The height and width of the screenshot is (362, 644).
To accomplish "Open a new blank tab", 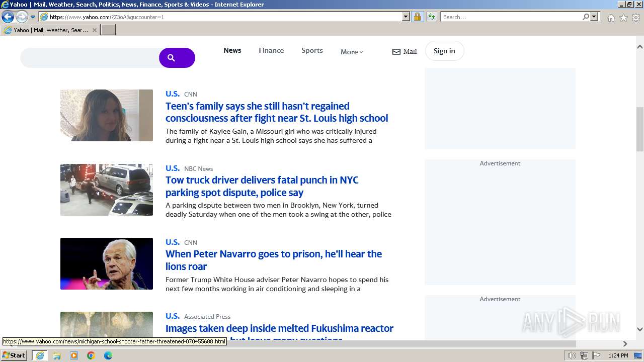I will (x=108, y=30).
